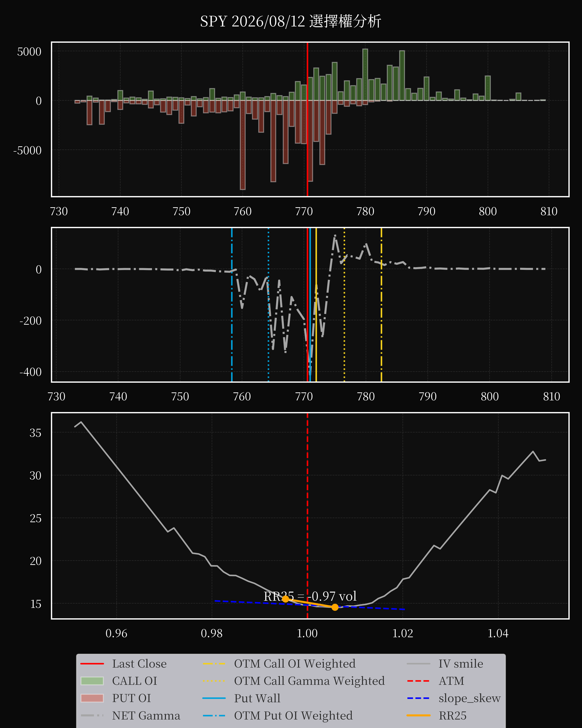The image size is (582, 728).
Task: Click the dash-dot OTM Put OI Weighted line
Action: [232, 305]
